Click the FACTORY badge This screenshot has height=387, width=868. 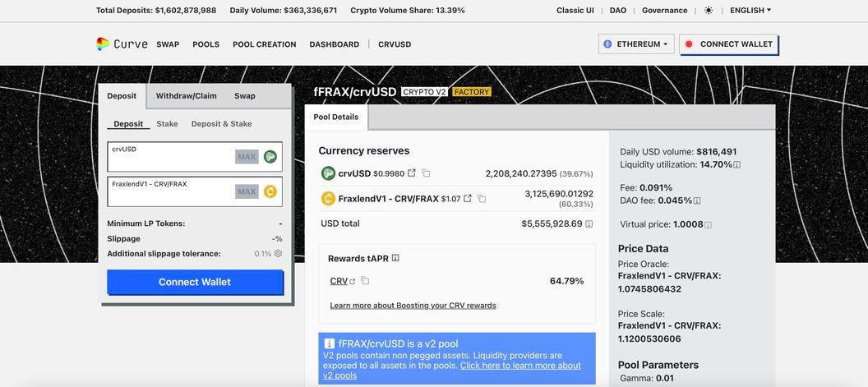click(472, 92)
